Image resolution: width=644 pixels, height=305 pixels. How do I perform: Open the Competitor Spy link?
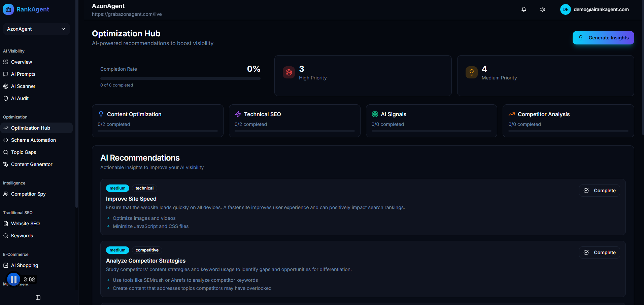point(28,194)
